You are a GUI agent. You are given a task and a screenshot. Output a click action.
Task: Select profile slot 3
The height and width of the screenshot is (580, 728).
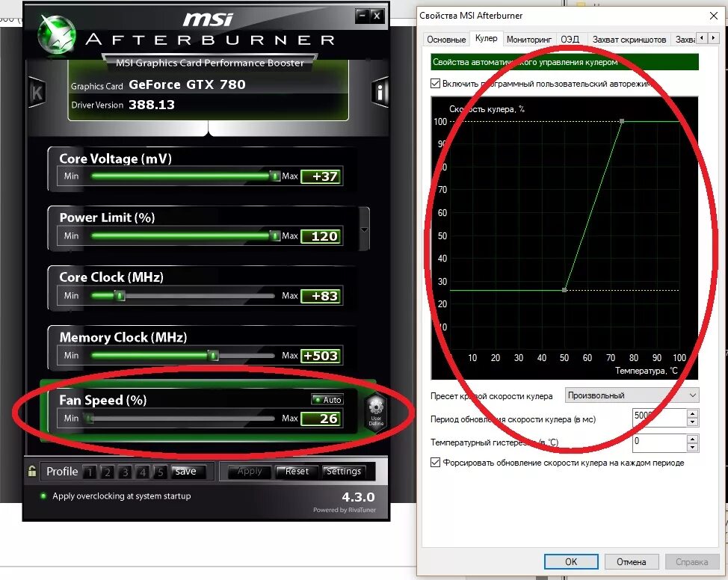point(125,472)
